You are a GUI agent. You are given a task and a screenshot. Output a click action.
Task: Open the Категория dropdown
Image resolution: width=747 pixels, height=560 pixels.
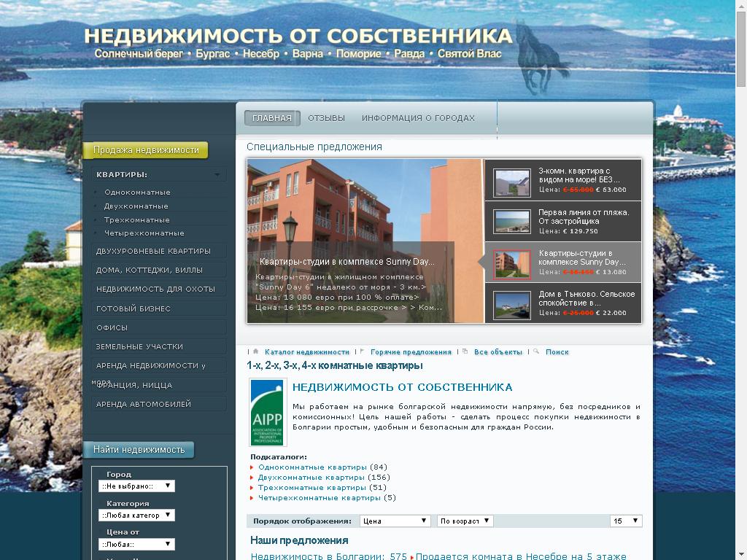pos(136,515)
